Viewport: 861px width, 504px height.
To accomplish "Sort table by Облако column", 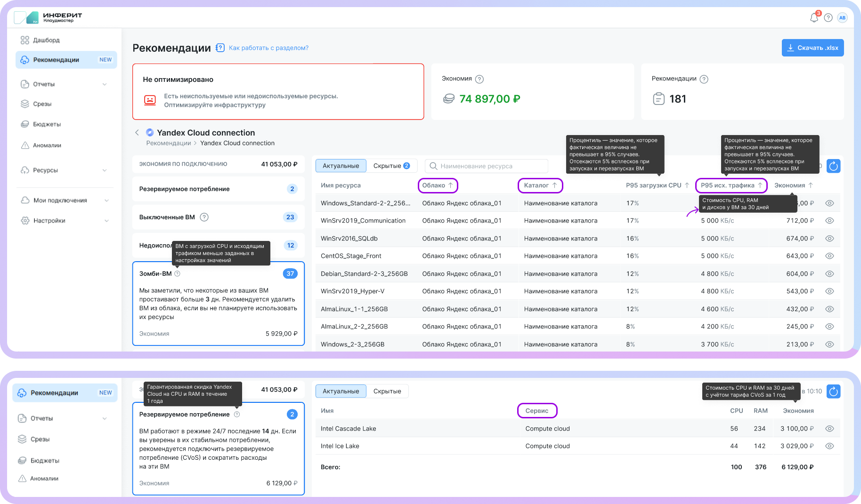I will pos(438,185).
